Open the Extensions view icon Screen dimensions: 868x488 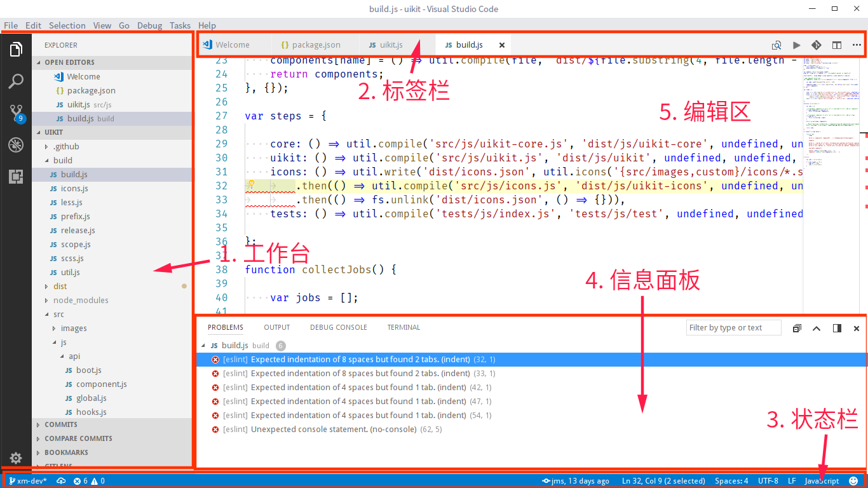[16, 177]
